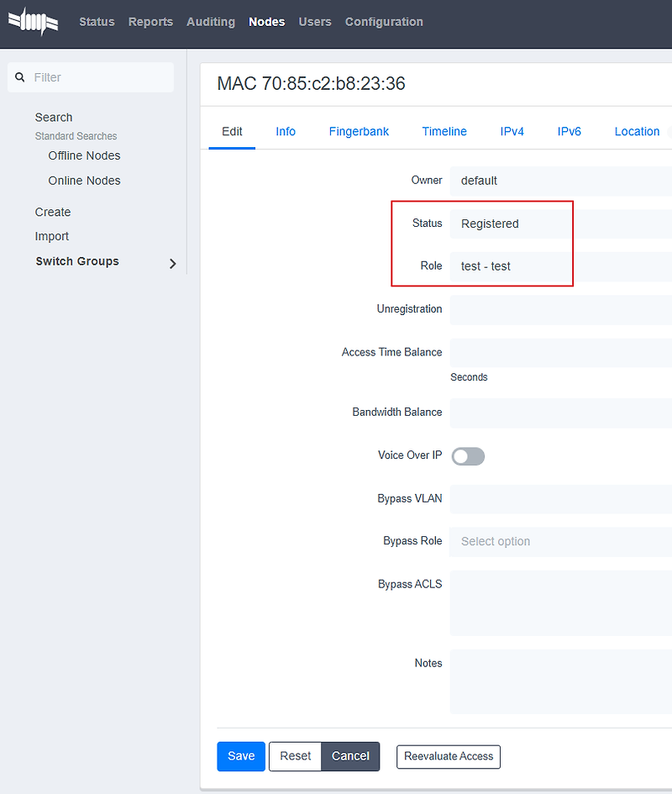
Task: Switch to the Info tab
Action: [x=286, y=132]
